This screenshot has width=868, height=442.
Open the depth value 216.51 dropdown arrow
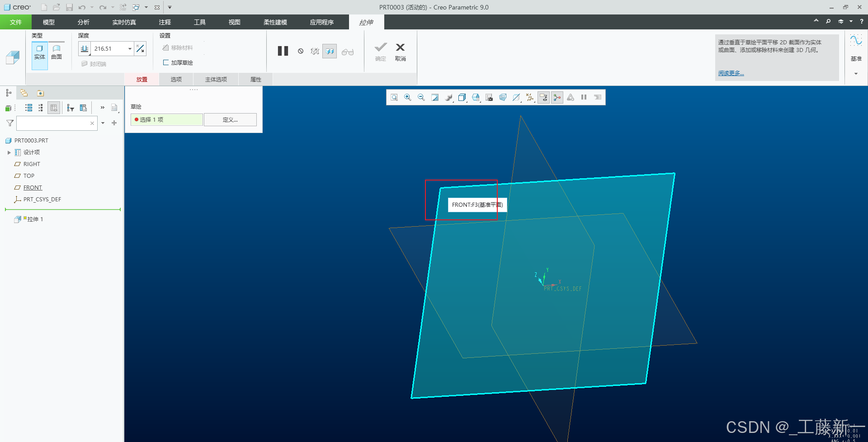[130, 48]
